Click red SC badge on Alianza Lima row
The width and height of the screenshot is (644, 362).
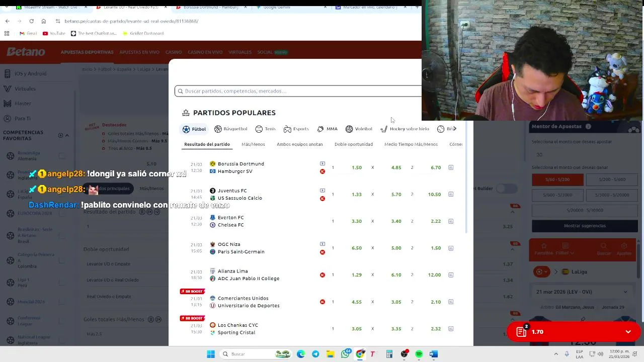323,275
